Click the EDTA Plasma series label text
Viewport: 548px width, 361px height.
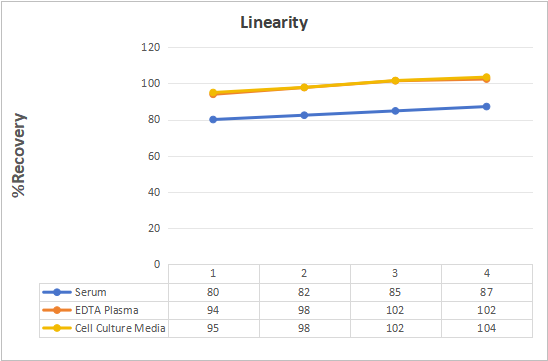point(107,310)
